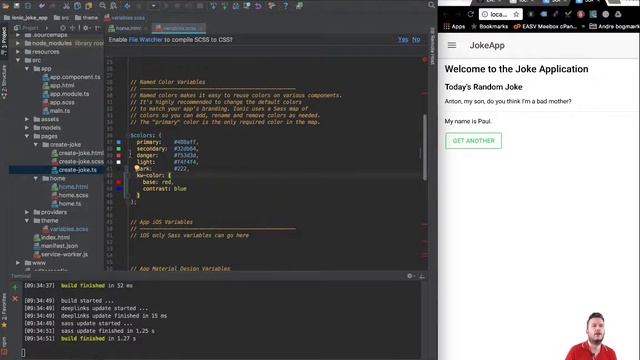The height and width of the screenshot is (360, 640).
Task: Add a new terminal session with the plus icon
Action: [15, 287]
